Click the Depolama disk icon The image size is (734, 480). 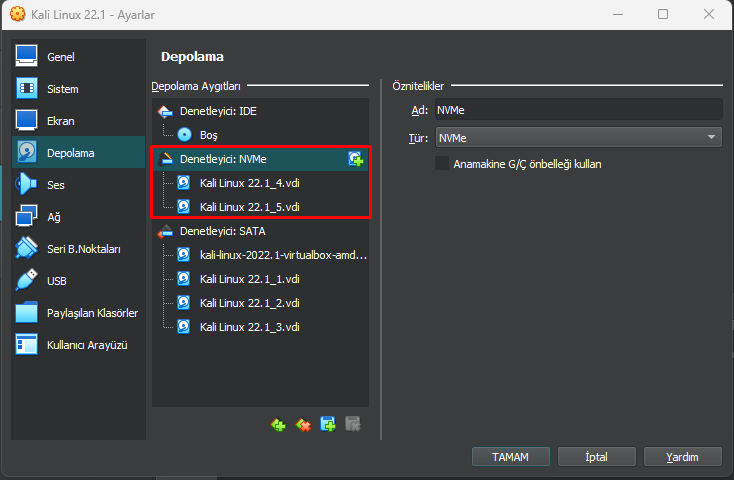(x=27, y=152)
